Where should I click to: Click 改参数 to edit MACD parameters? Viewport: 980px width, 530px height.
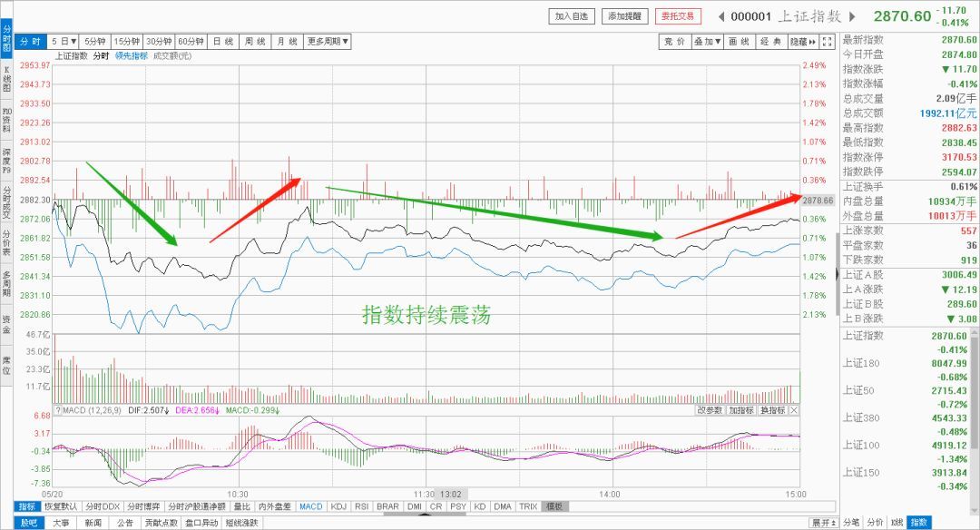[710, 410]
